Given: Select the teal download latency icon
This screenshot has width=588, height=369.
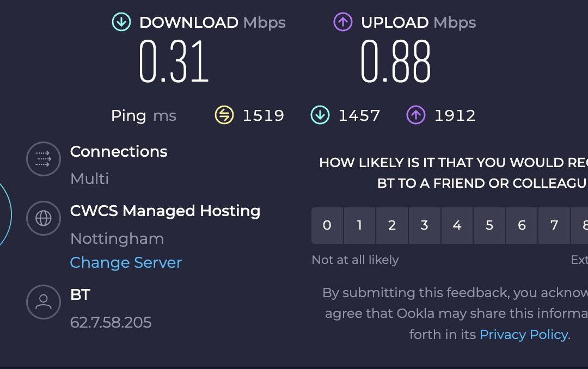Looking at the screenshot, I should [320, 115].
